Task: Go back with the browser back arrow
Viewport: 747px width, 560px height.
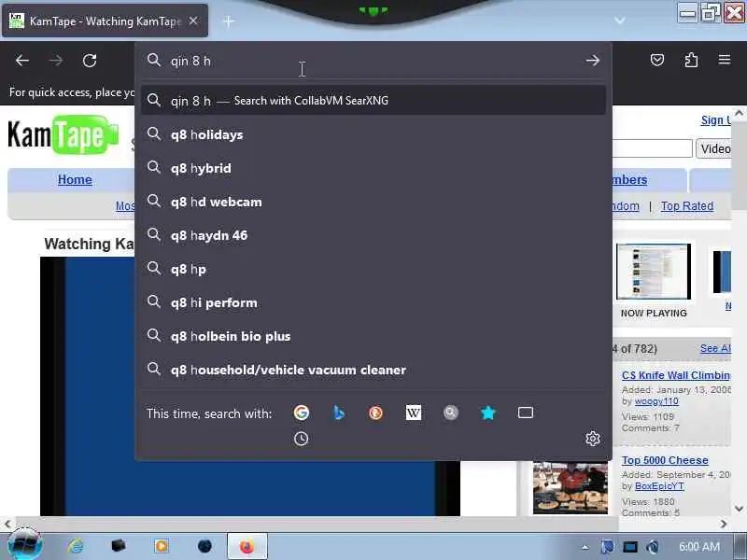Action: coord(21,61)
